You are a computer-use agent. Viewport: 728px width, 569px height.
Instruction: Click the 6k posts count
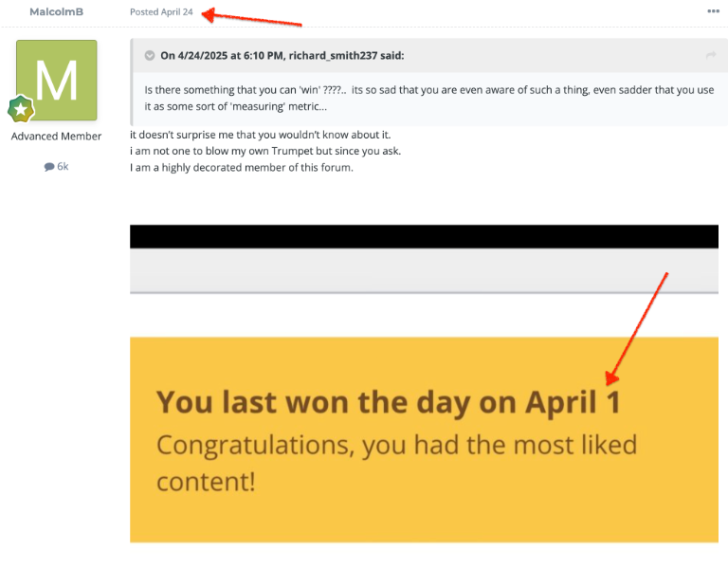tap(63, 167)
